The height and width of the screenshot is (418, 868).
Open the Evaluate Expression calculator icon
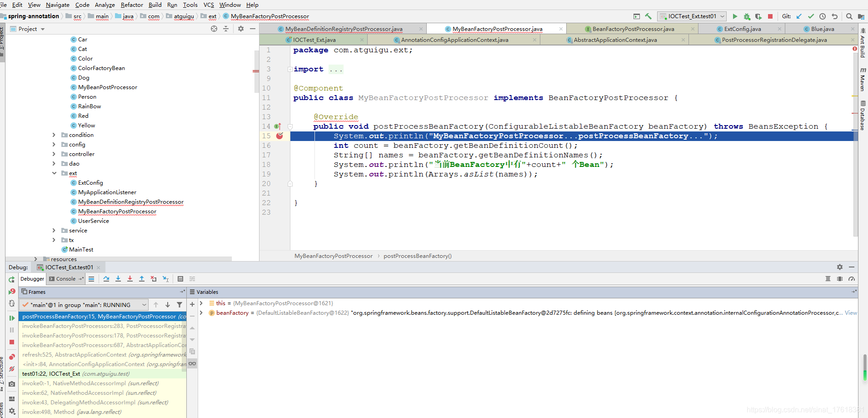180,279
